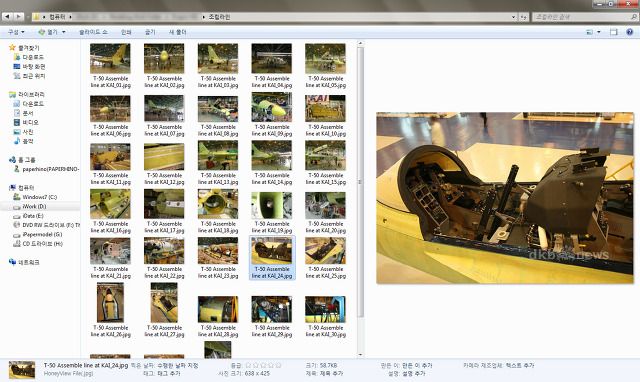Image resolution: width=640 pixels, height=382 pixels.
Task: Select 즐겨찾기 (Favorites) in sidebar
Action: tap(24, 48)
